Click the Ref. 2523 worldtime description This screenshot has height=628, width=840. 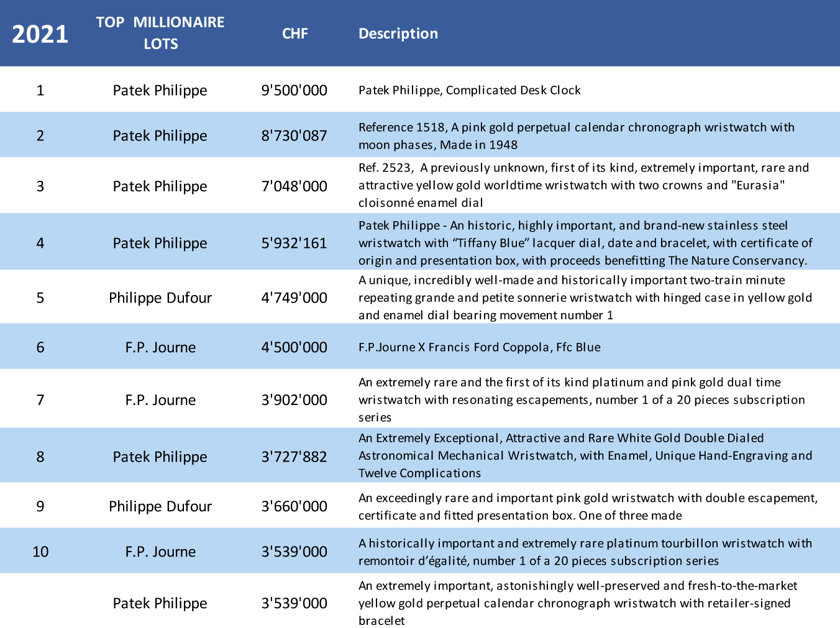584,185
